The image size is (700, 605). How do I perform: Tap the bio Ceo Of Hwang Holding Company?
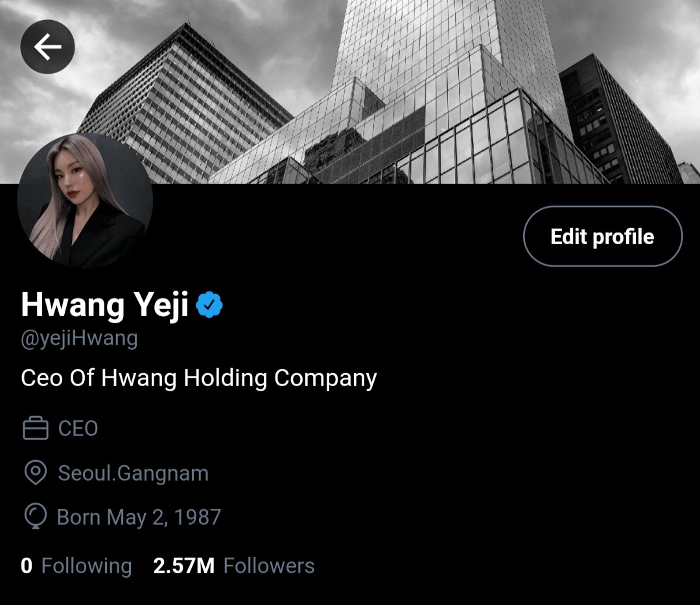[199, 378]
